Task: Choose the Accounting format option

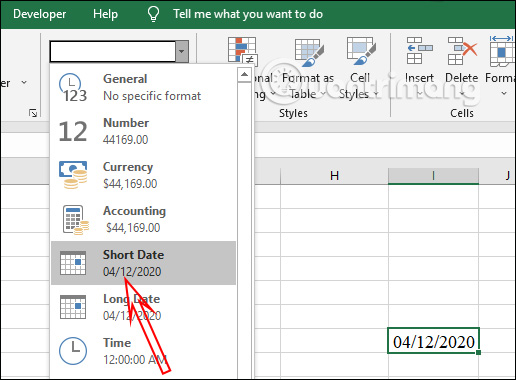Action: [x=143, y=219]
